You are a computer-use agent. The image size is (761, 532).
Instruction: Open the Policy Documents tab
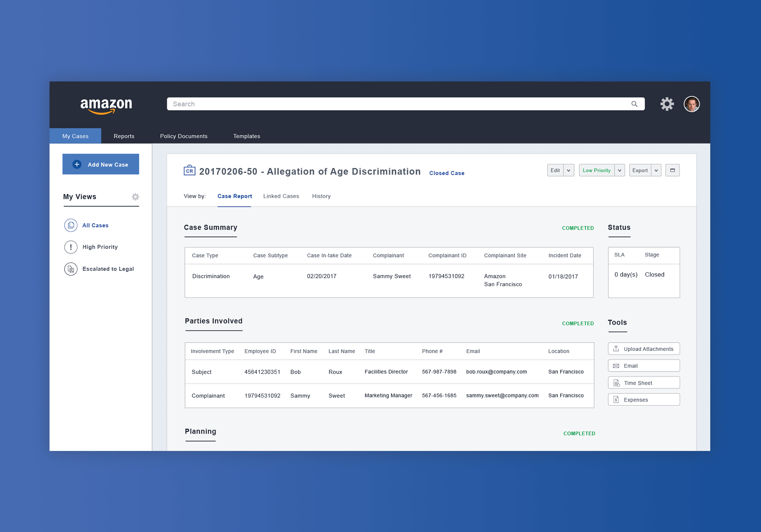[184, 136]
